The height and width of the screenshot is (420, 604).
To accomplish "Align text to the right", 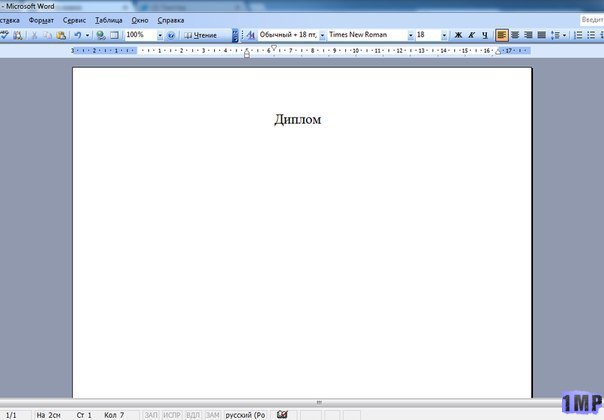I will [x=528, y=35].
